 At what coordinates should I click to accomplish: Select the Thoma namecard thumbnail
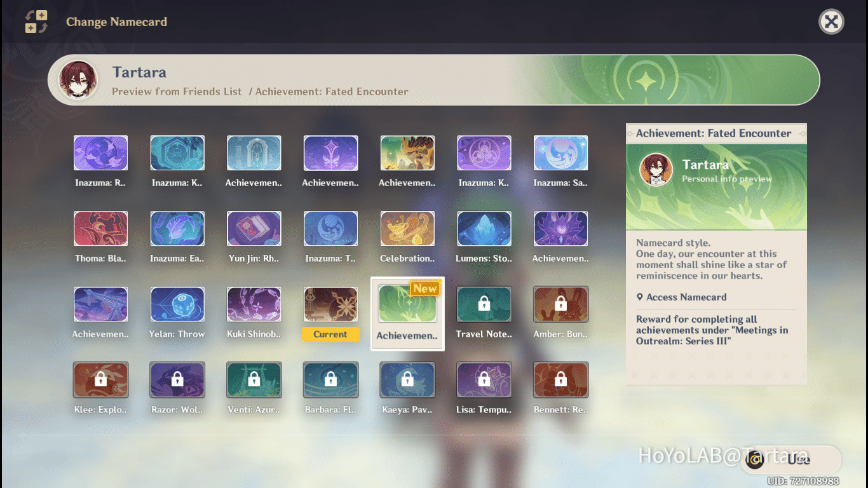100,229
